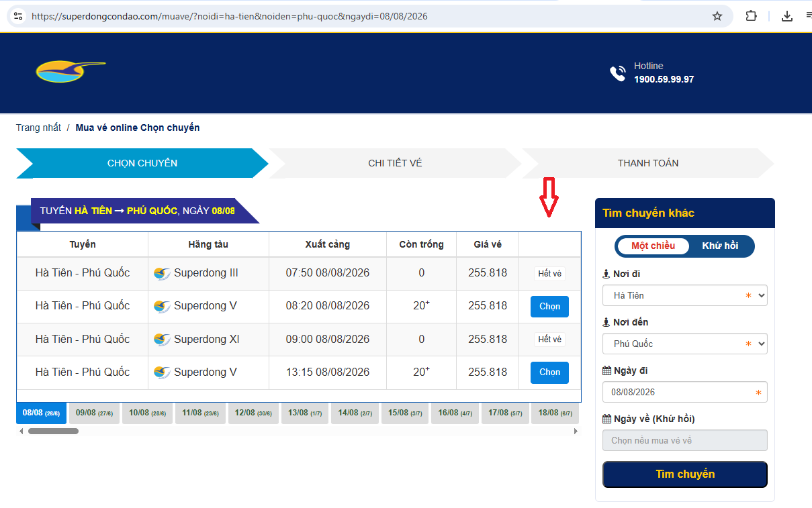The image size is (812, 508).
Task: Select date tab 15/08
Action: pyautogui.click(x=405, y=413)
